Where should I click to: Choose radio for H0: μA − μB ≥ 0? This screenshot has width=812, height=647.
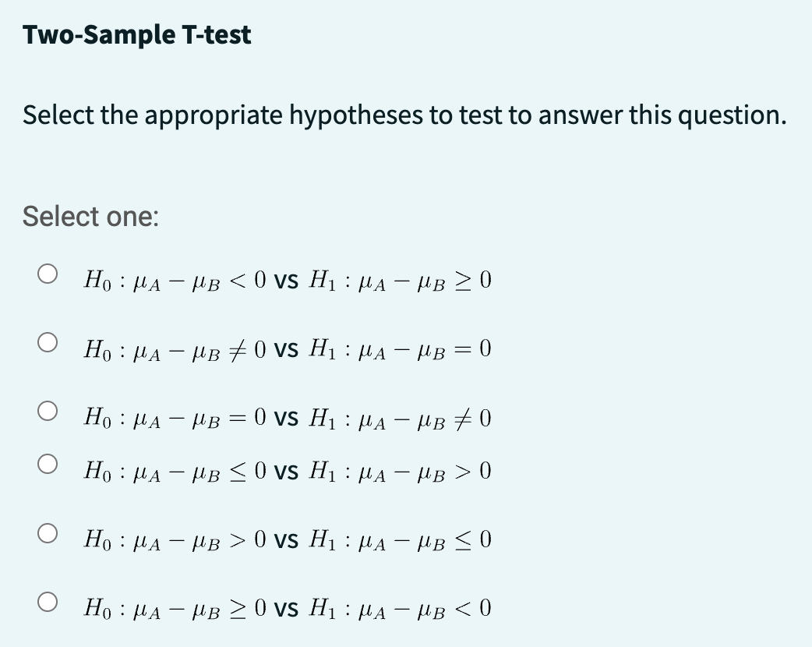click(47, 602)
